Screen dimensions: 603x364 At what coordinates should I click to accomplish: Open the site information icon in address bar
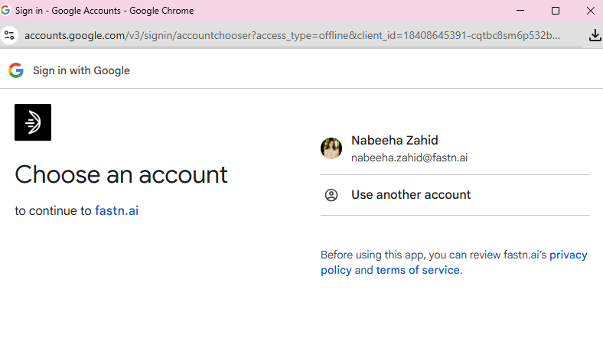9,35
